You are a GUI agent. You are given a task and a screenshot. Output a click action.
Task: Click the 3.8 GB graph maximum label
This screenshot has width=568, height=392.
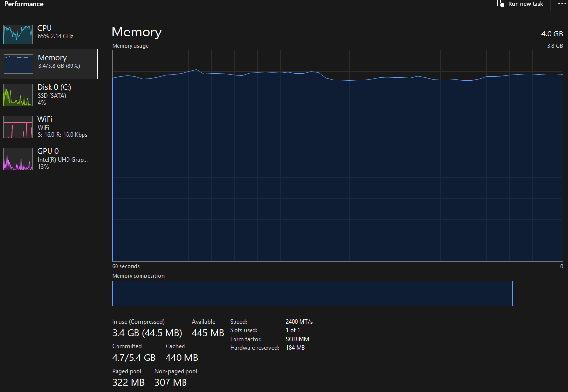[555, 46]
